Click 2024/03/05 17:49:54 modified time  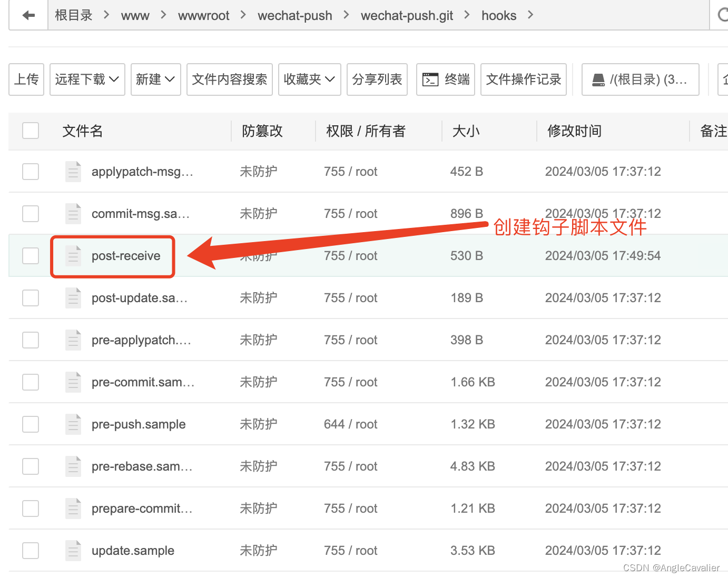[x=603, y=256]
